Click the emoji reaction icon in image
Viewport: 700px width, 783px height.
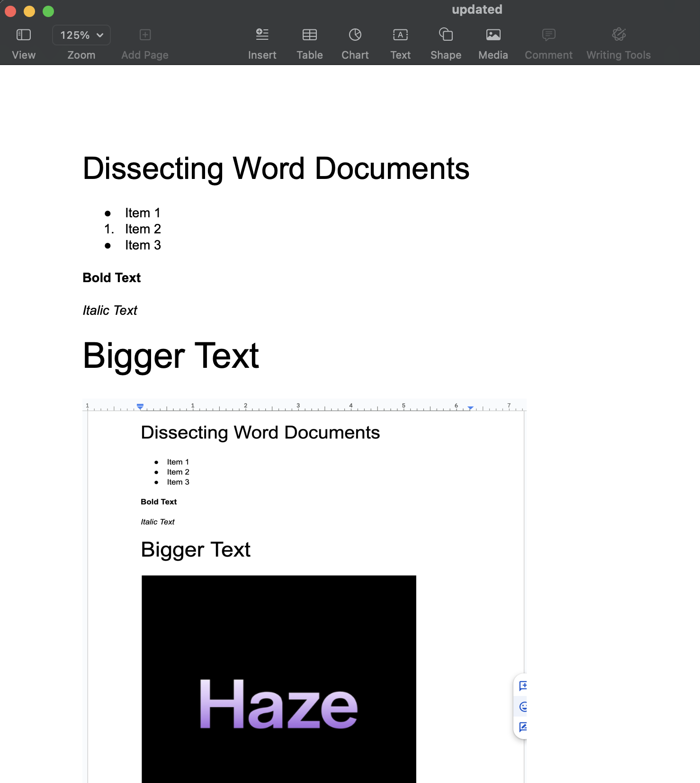point(523,707)
